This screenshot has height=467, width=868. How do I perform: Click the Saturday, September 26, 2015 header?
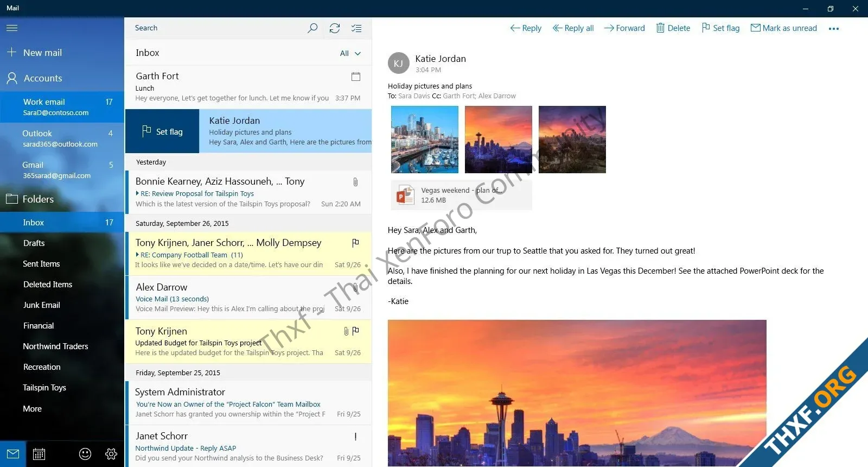(248, 223)
